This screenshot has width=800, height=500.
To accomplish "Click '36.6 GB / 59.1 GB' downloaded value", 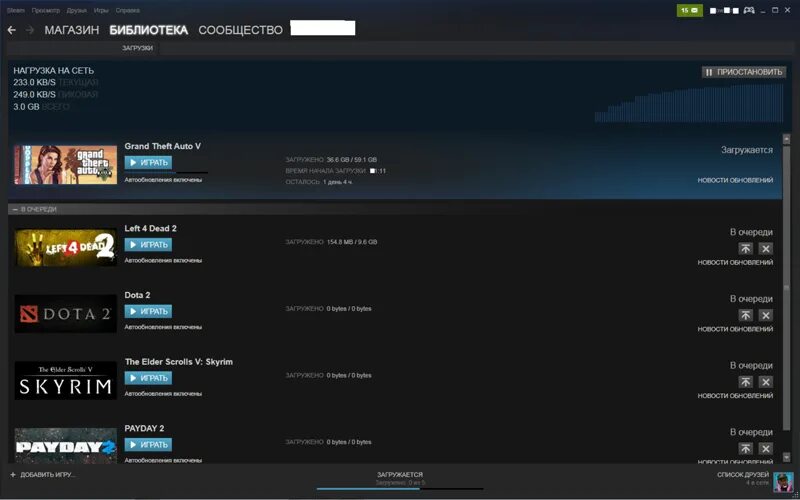I will coord(352,160).
